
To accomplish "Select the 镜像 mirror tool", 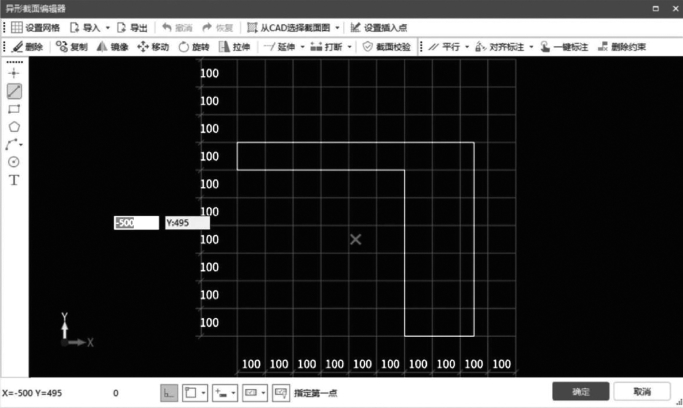I will (112, 47).
